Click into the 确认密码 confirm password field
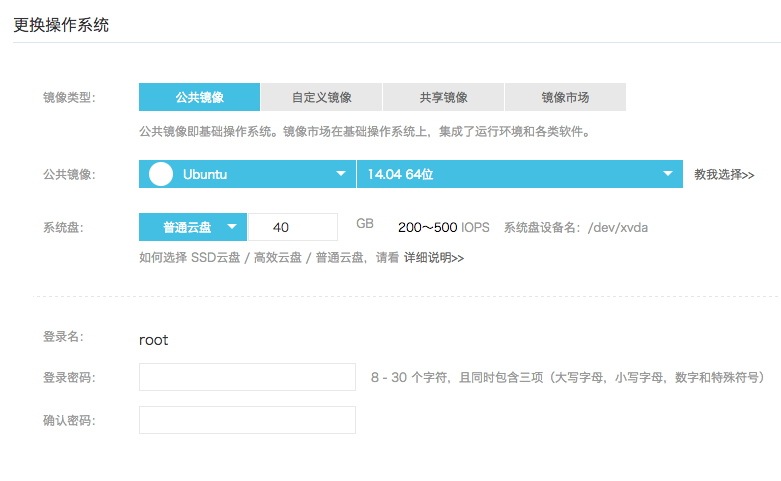The height and width of the screenshot is (481, 781). pyautogui.click(x=247, y=420)
